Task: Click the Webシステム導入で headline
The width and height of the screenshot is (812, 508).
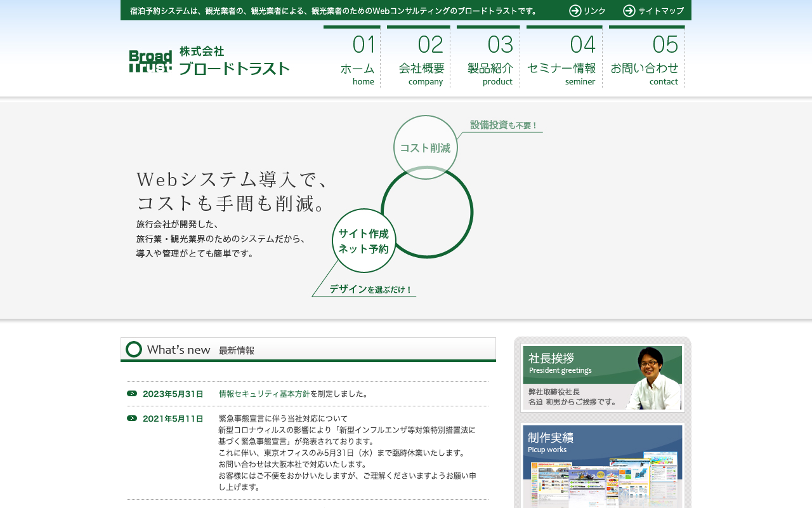Action: click(232, 180)
